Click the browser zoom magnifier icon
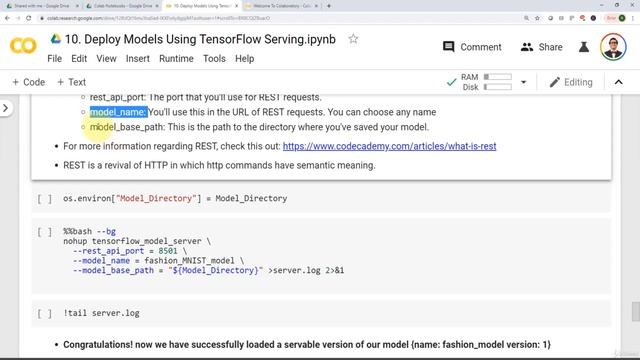Screen dimensions: 640x360 point(526,18)
